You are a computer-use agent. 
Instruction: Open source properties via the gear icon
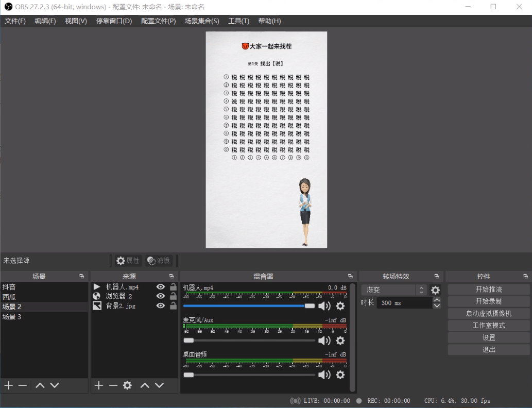[127, 385]
